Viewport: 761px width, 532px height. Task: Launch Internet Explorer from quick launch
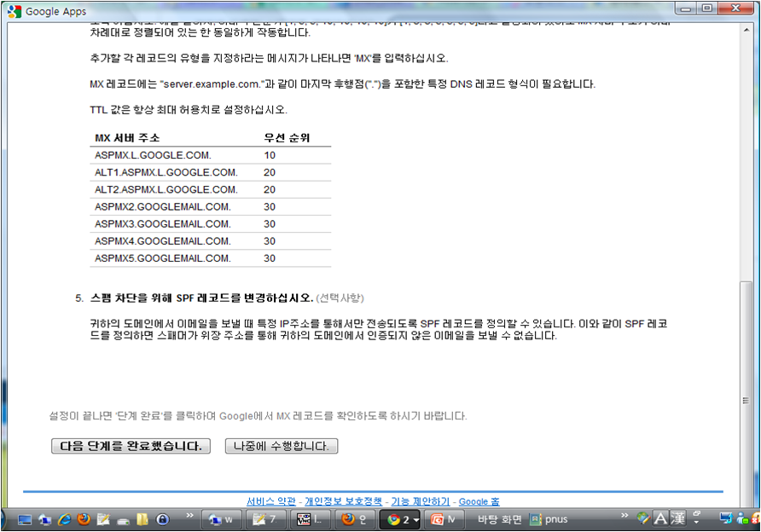(64, 520)
